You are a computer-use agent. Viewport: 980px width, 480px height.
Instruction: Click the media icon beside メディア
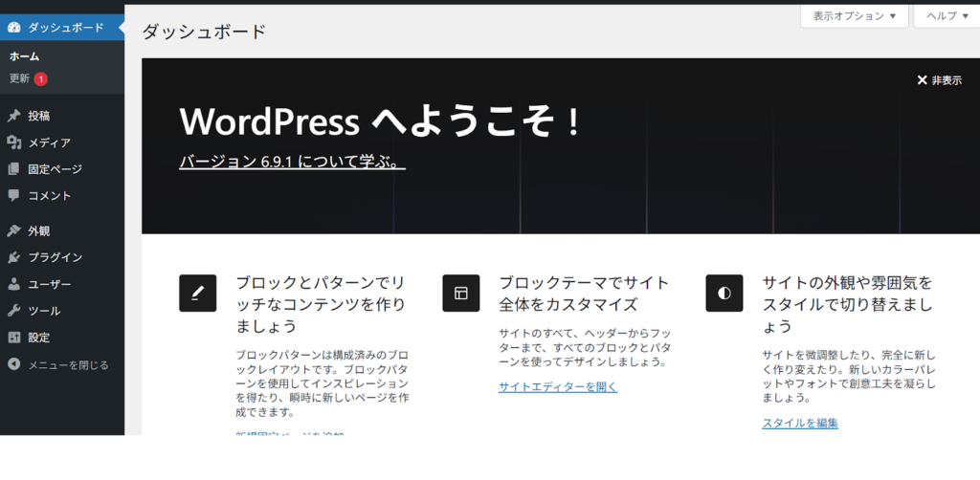point(13,142)
